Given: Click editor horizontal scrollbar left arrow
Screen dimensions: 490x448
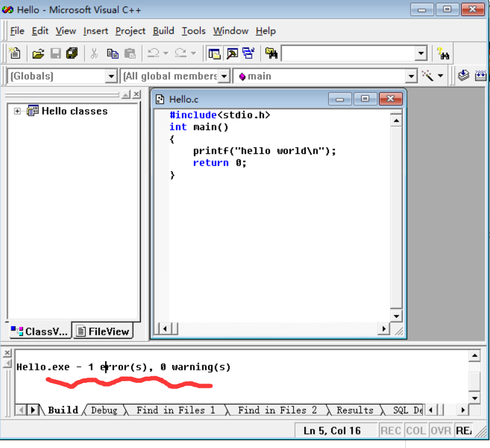Looking at the screenshot, I should (x=165, y=329).
